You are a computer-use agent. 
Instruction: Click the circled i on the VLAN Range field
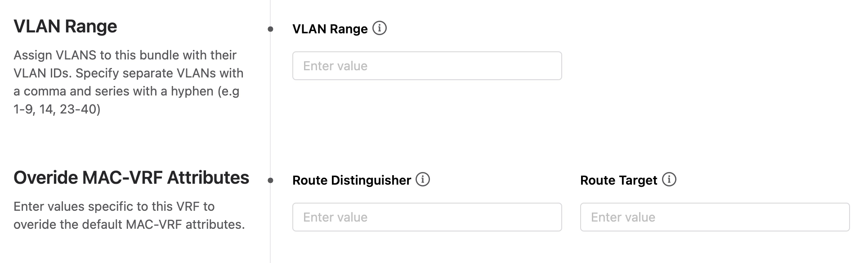point(380,28)
